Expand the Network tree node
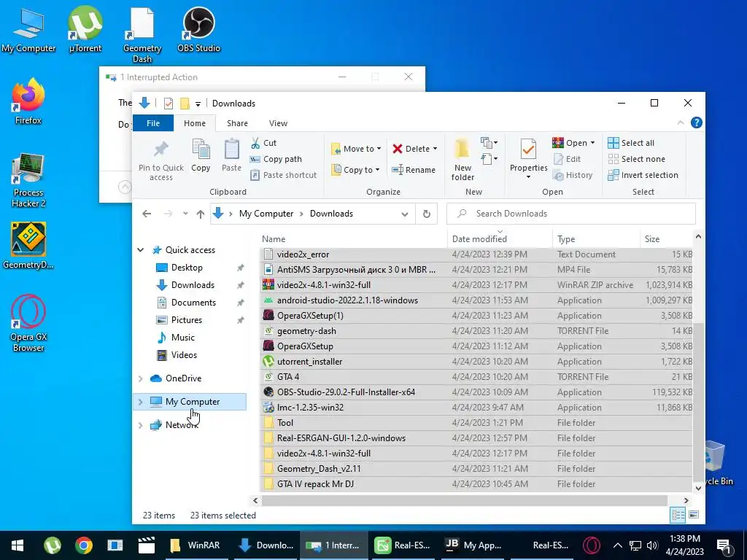This screenshot has width=747, height=560. pyautogui.click(x=141, y=425)
